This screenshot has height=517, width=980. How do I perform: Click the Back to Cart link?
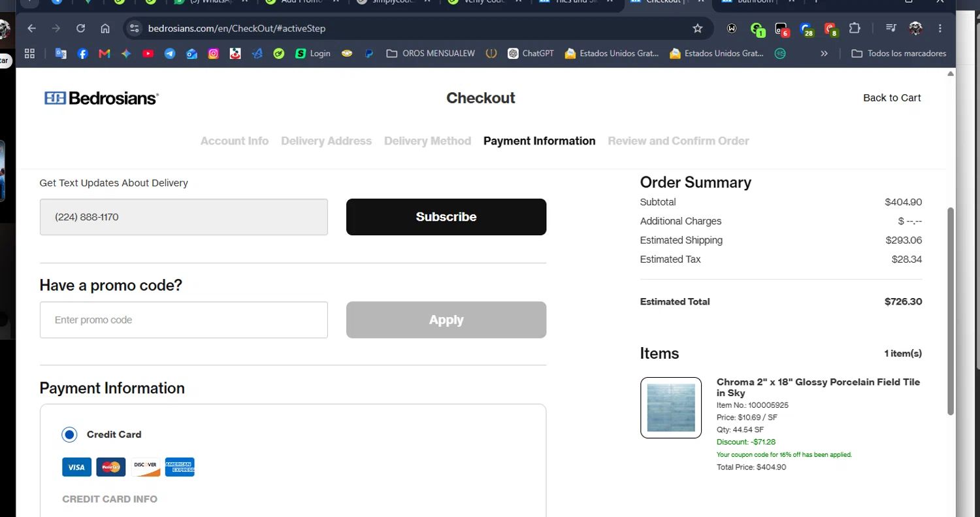coord(892,98)
